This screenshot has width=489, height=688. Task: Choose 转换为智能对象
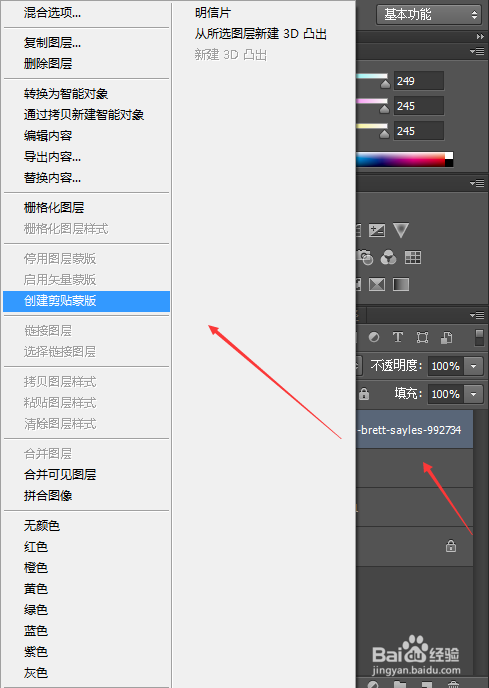66,93
